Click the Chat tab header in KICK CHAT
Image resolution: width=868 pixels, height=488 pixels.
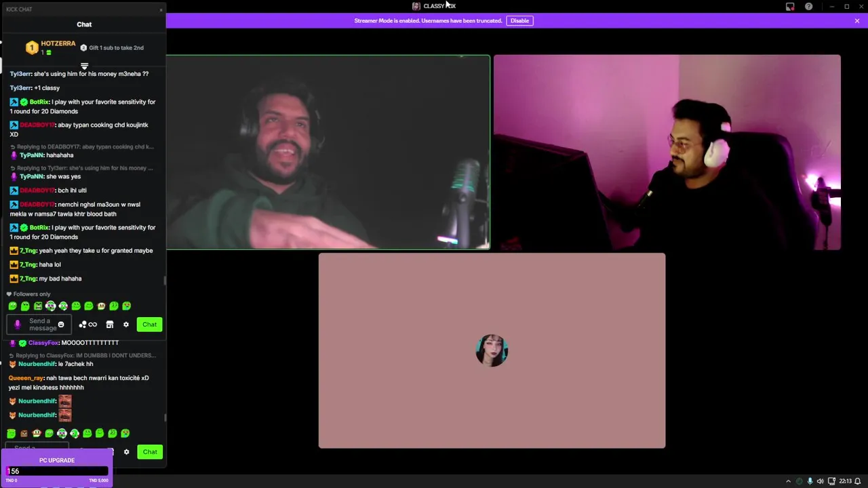click(x=84, y=24)
